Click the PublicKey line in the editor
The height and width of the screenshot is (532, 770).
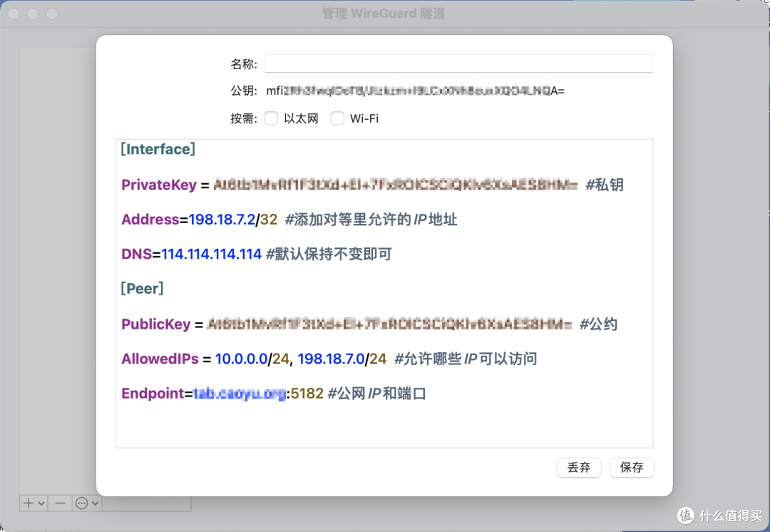coord(155,324)
